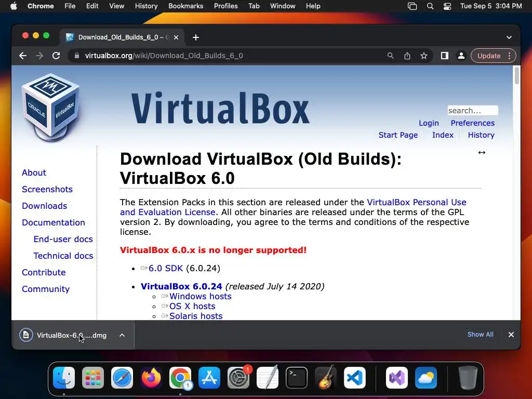Image resolution: width=532 pixels, height=399 pixels.
Task: Reload the page with the refresh icon
Action: [x=56, y=56]
